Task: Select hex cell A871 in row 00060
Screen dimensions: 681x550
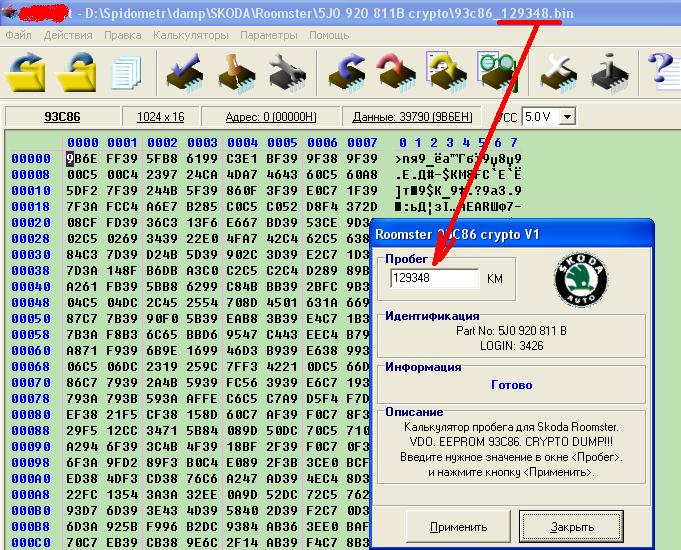Action: click(x=82, y=351)
